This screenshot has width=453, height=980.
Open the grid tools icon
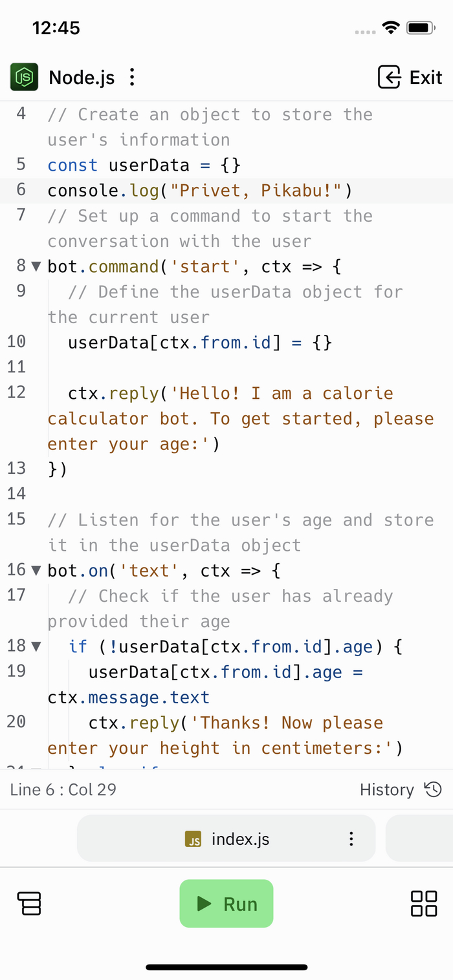point(424,903)
